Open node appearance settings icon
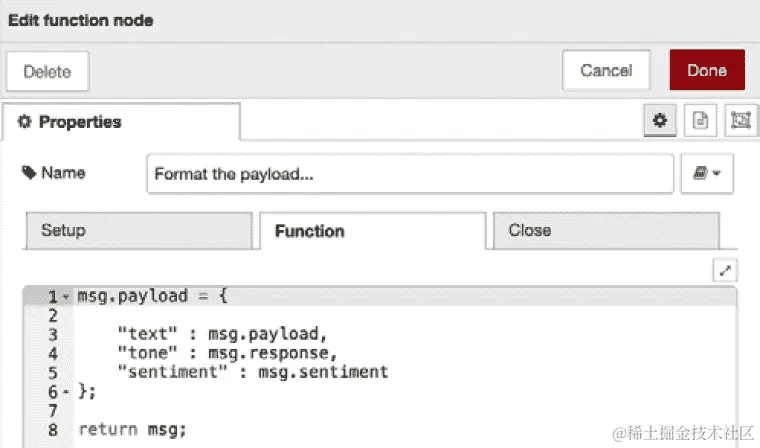760x448 pixels. pos(741,120)
